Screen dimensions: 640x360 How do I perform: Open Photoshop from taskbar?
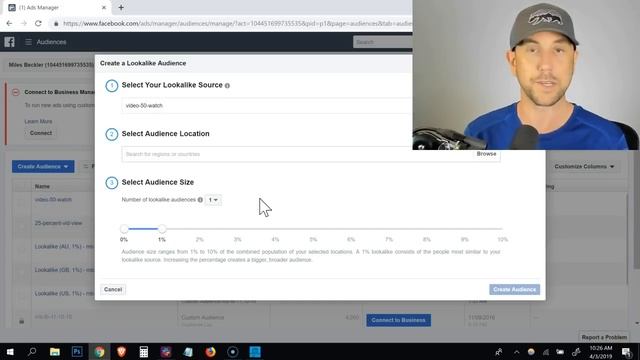77,351
